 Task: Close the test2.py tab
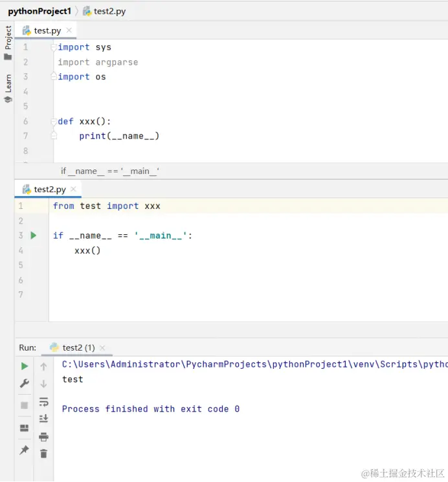pos(73,189)
